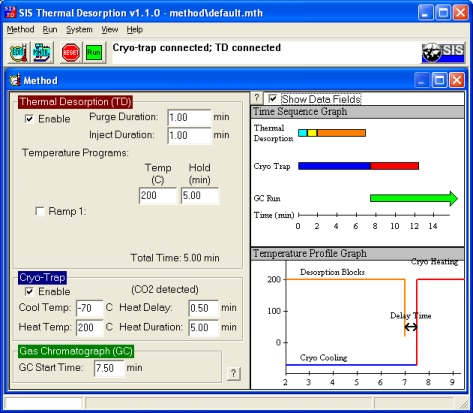Click the Thermal Desorption (TD) header
The width and height of the screenshot is (473, 413).
[76, 102]
